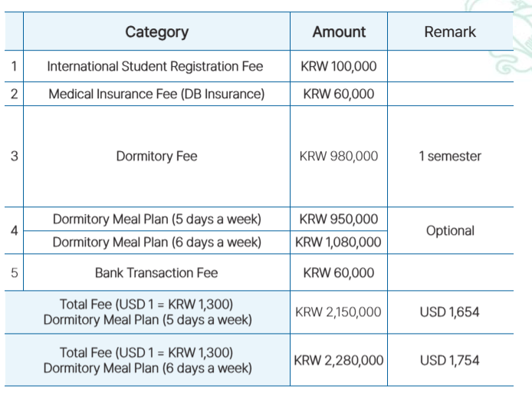The image size is (532, 399).
Task: Click the KRW 950,000 amount cell
Action: coord(338,219)
